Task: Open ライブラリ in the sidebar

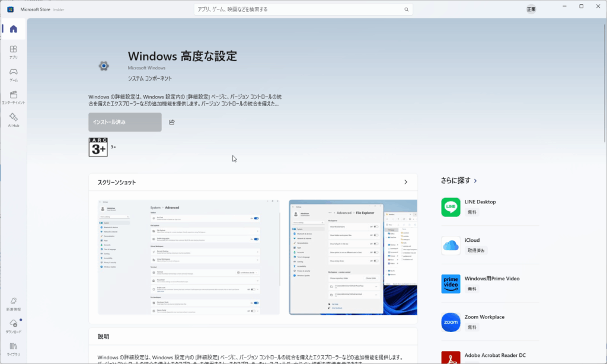Action: coord(14,349)
